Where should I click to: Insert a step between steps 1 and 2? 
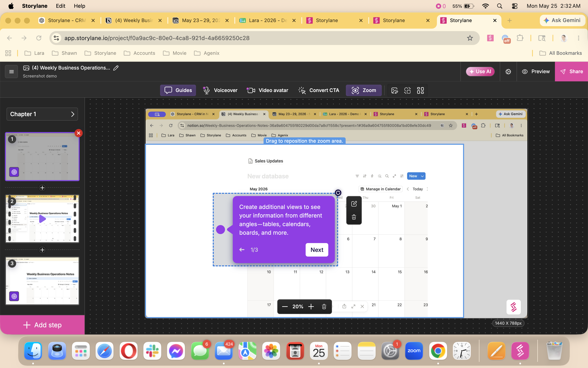pos(42,188)
